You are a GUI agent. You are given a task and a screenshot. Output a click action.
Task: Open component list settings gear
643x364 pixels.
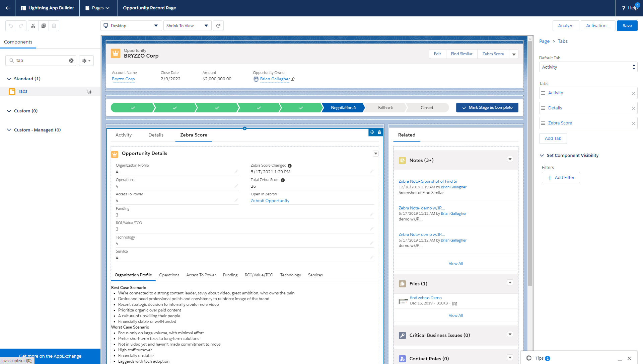click(x=86, y=61)
